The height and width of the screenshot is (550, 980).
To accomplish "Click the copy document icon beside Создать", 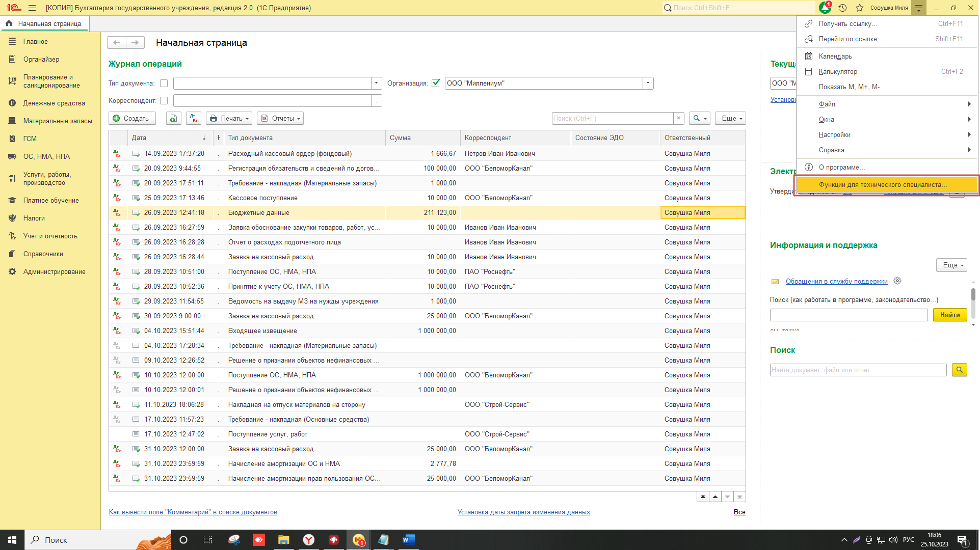I will point(174,118).
